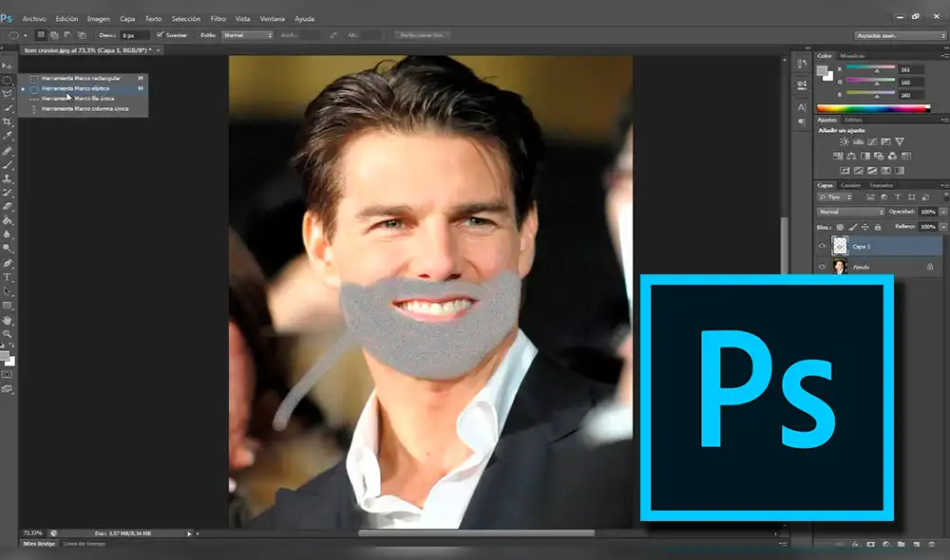Screen dimensions: 950x560
Task: Click the Brightness/Contrast adjustment icon in Ajustes
Action: pyautogui.click(x=843, y=141)
